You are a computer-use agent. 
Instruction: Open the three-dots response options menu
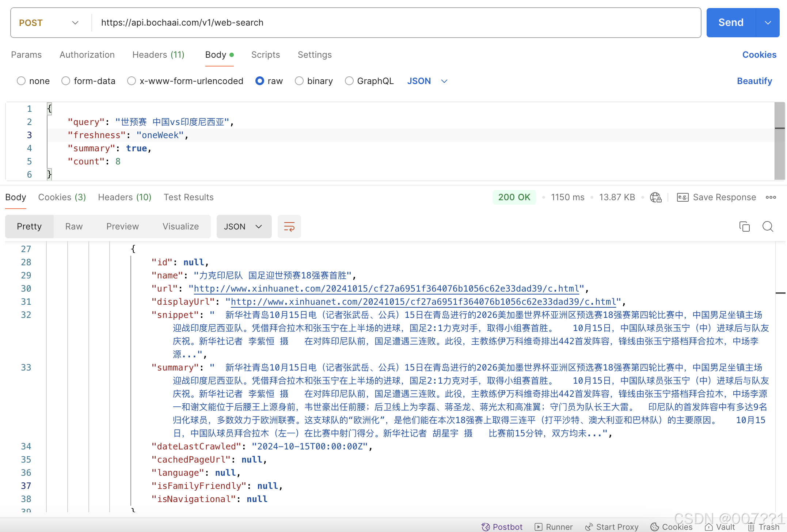pos(771,197)
